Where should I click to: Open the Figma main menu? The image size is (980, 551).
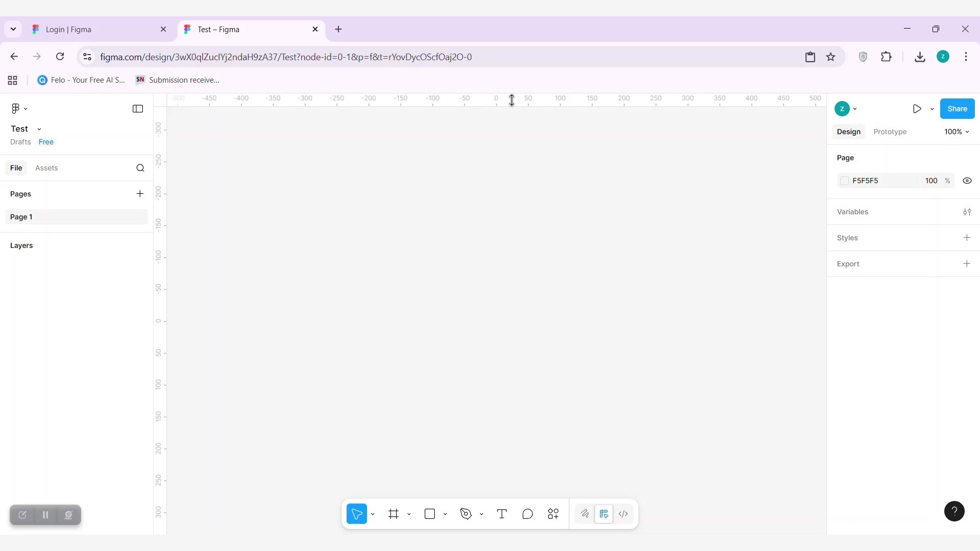click(x=19, y=109)
